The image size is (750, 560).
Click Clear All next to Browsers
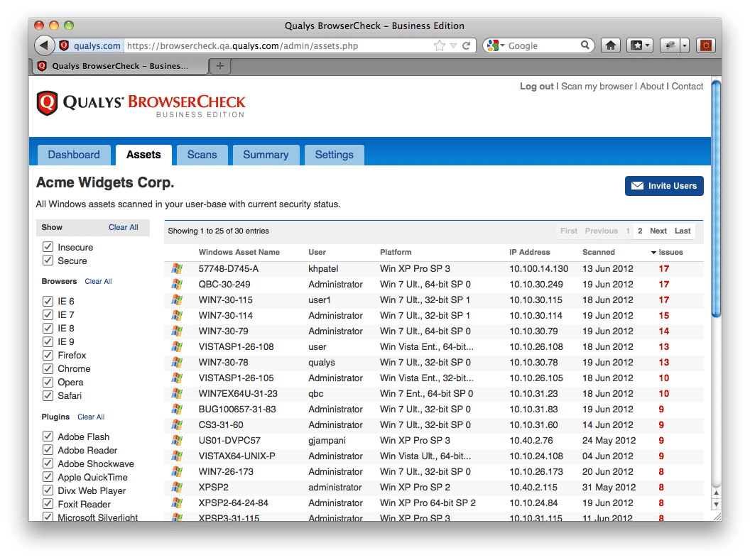coord(99,282)
